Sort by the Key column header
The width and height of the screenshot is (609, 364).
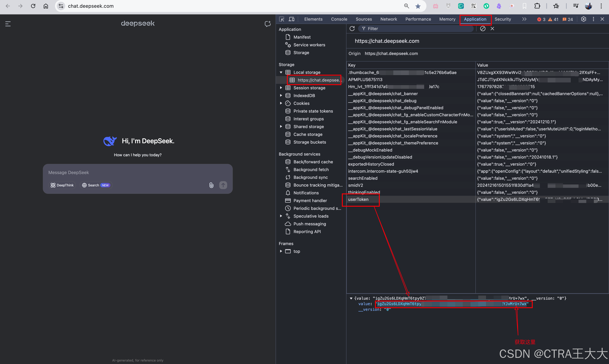411,65
